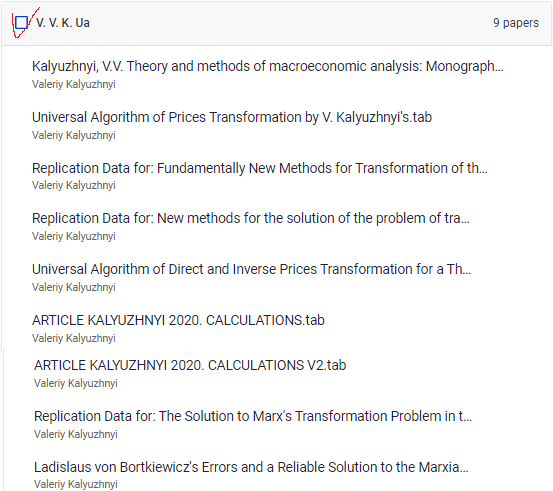Click author name under New methods for the solution
Viewport: 553px width, 491px height.
[x=74, y=236]
